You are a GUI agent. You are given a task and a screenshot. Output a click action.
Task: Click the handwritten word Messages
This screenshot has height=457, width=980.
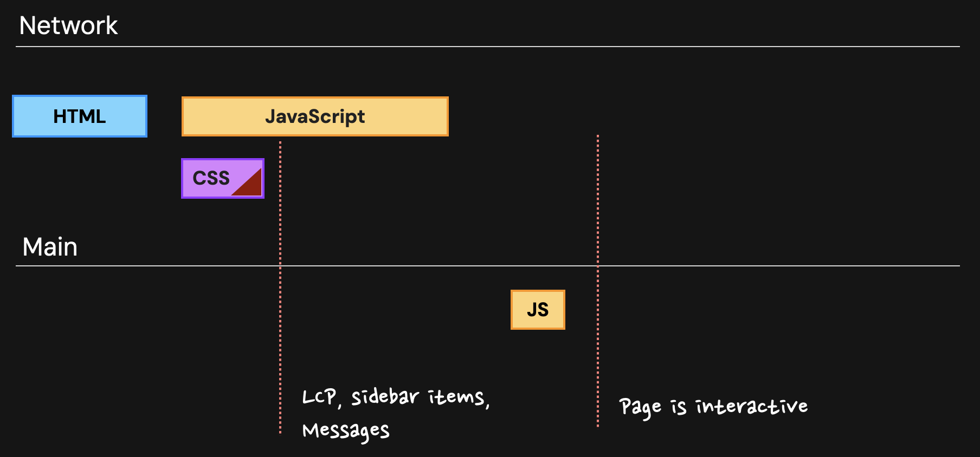346,431
